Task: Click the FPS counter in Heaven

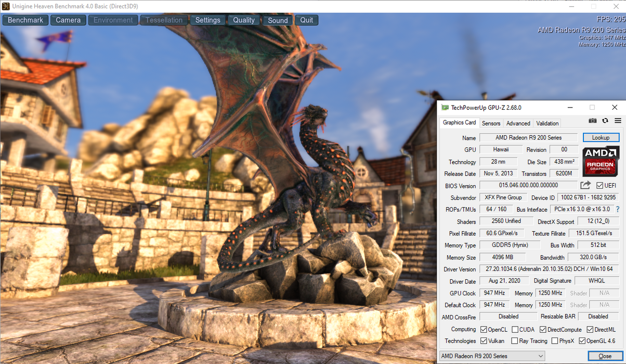Action: pos(611,20)
